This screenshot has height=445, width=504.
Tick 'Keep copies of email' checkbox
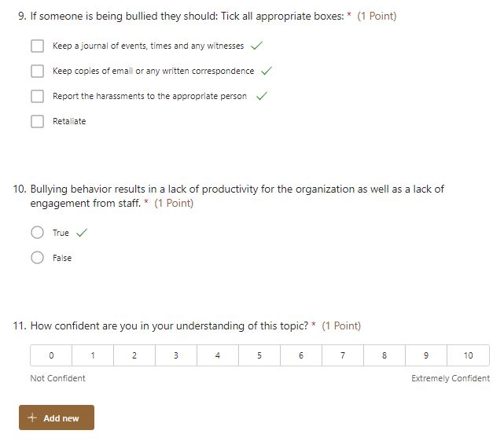37,71
